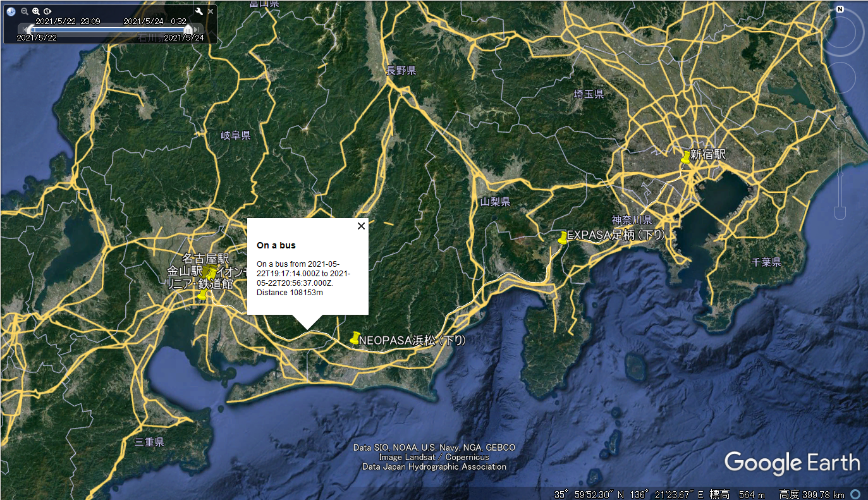Viewport: 868px width, 500px height.
Task: Click the Google Earth logo
Action: click(x=792, y=464)
